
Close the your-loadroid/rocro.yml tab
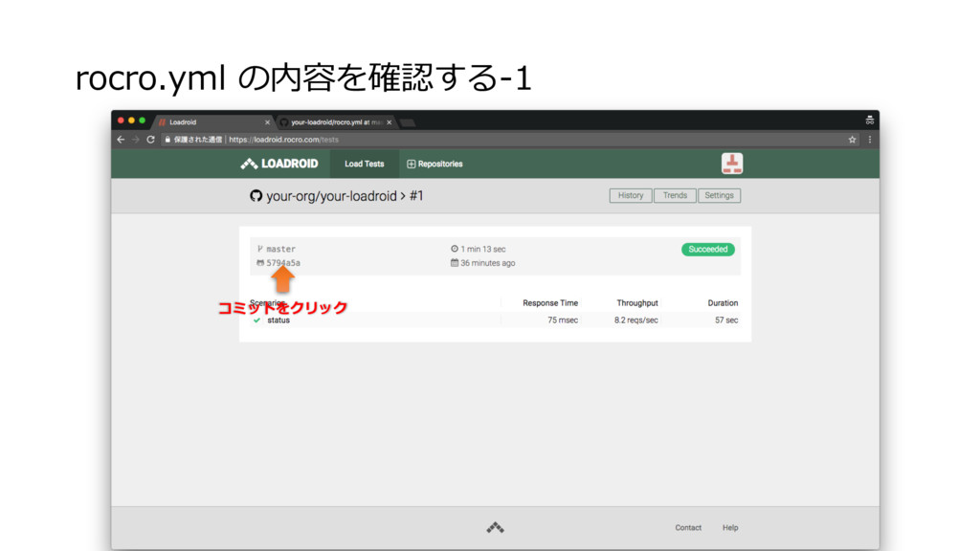click(x=389, y=122)
